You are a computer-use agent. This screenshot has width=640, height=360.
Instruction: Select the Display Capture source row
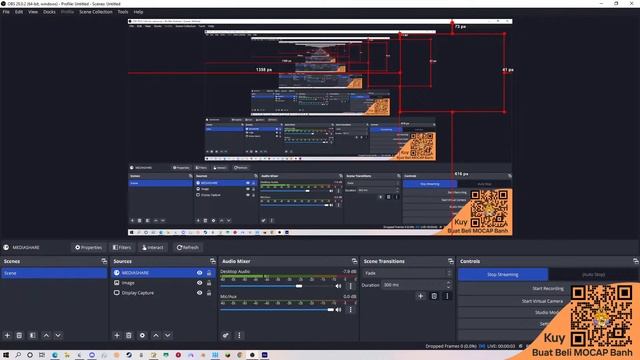click(x=163, y=293)
